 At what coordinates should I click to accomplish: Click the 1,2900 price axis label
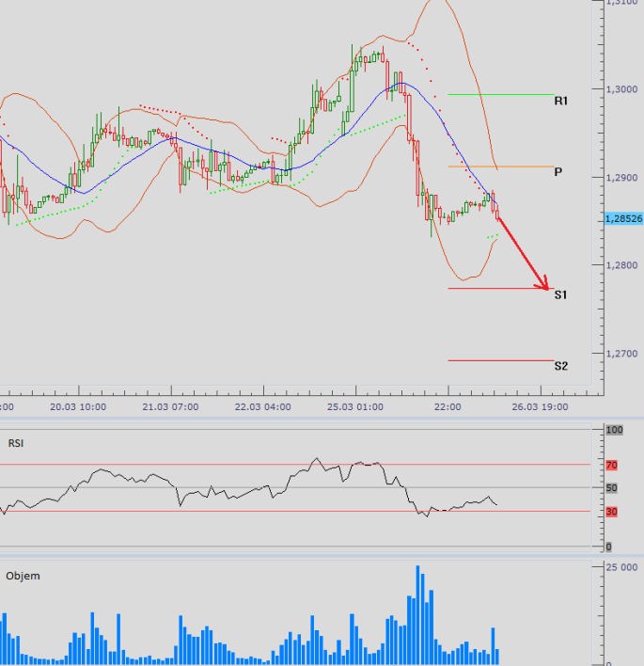621,178
